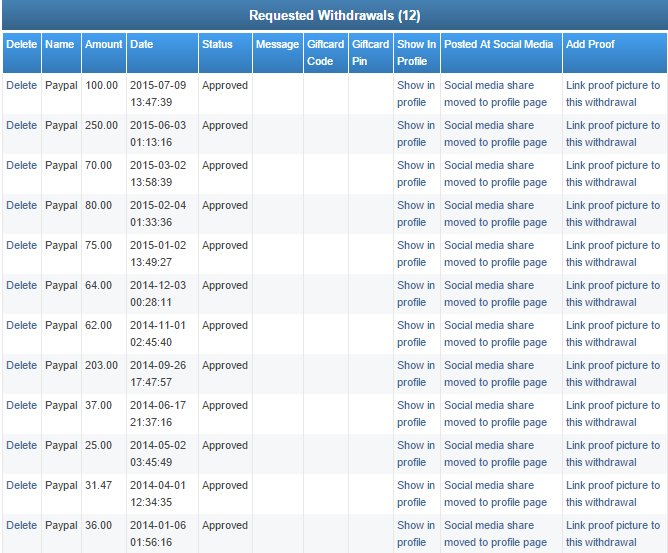Delete the 203.00 withdrawal row

[x=22, y=366]
